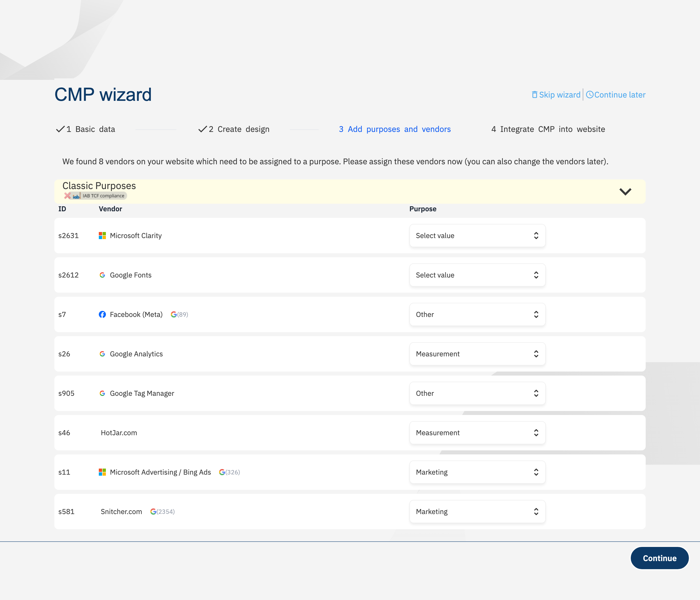Click the IAB TCF compliance badge
700x600 pixels.
click(x=96, y=196)
